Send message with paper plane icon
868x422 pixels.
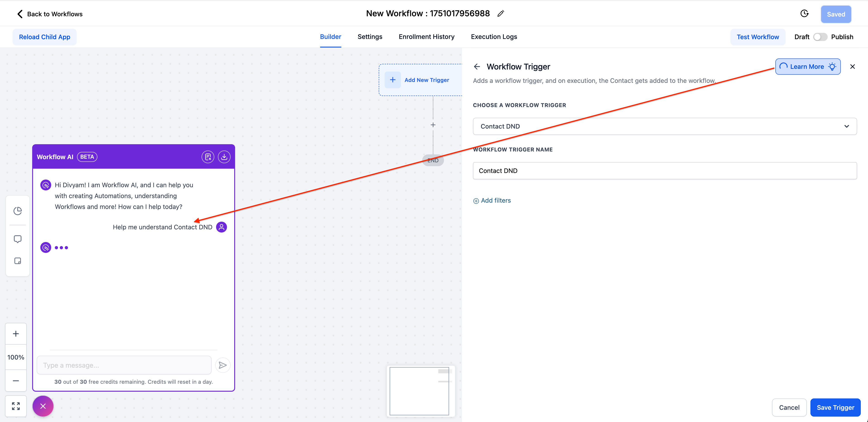pos(222,365)
